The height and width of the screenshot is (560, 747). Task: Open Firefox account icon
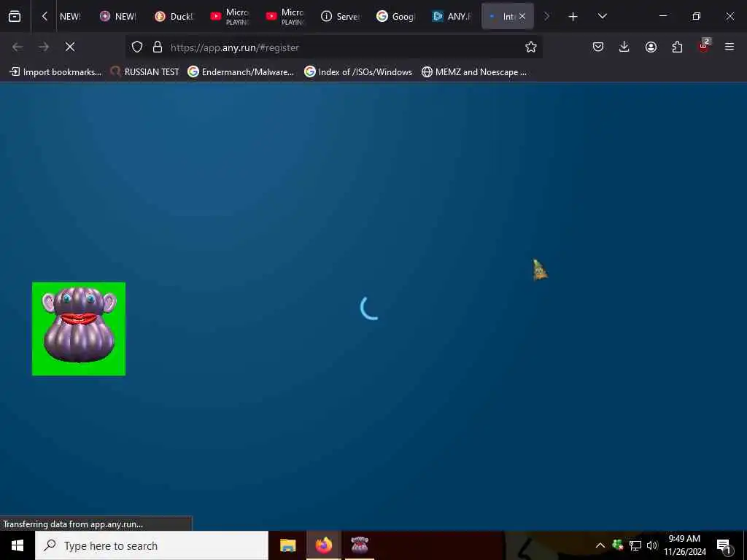tap(651, 47)
